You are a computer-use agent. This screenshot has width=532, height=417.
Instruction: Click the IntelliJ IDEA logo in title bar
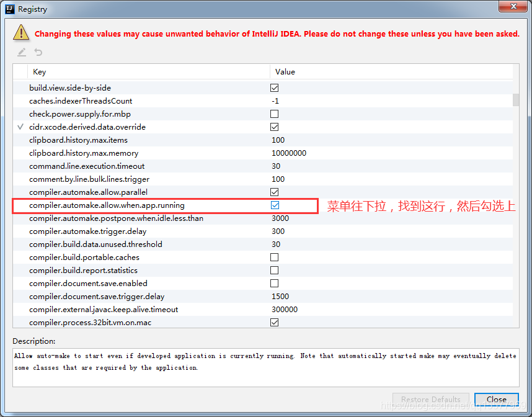click(x=10, y=9)
